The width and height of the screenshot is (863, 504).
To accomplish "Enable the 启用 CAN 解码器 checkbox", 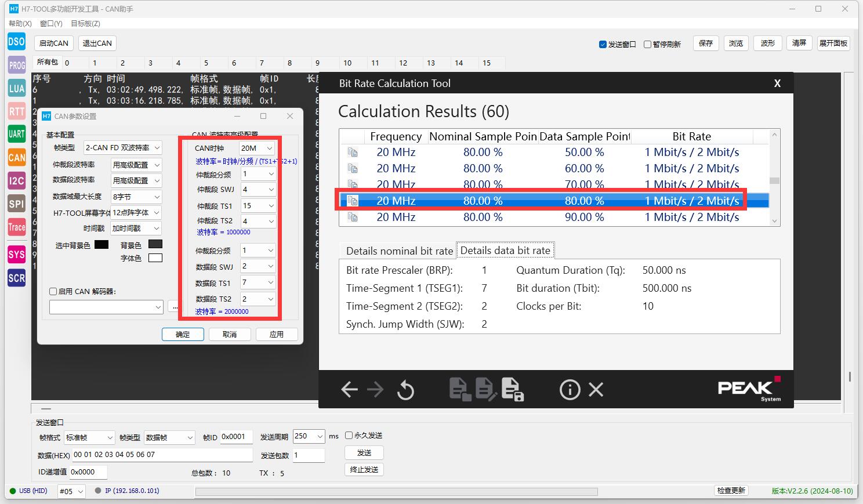I will click(53, 292).
